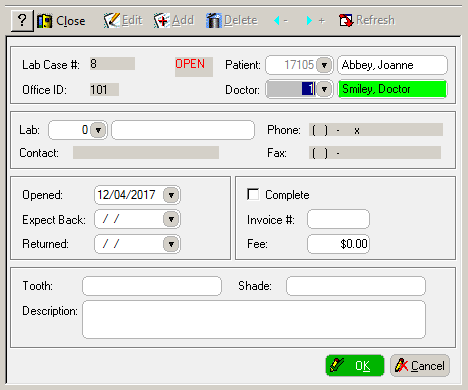Image resolution: width=468 pixels, height=390 pixels.
Task: Open the Returned date dropdown
Action: tap(171, 244)
